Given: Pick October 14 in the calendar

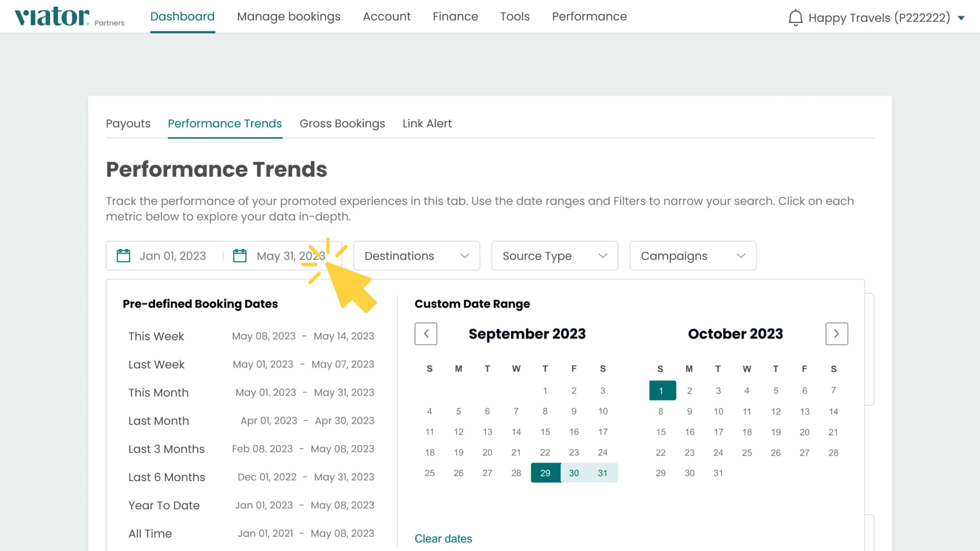Looking at the screenshot, I should click(833, 411).
